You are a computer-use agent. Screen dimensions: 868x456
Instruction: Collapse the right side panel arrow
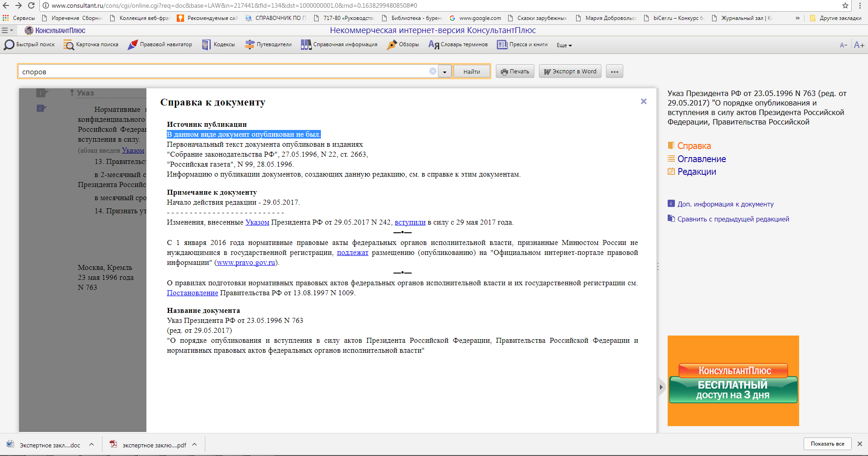661,387
